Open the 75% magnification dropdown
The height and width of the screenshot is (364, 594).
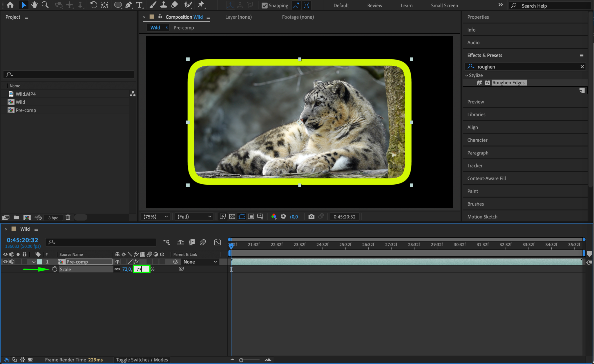(x=156, y=216)
